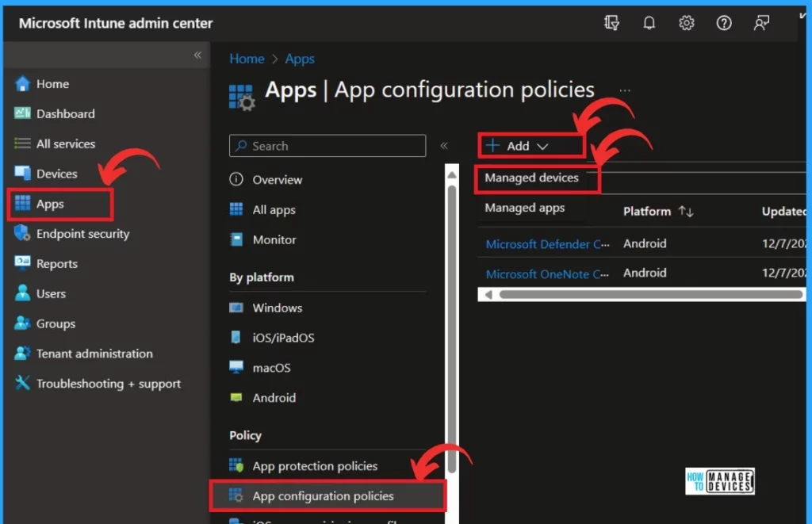Collapse the Apps sub-menu pane

tap(444, 146)
